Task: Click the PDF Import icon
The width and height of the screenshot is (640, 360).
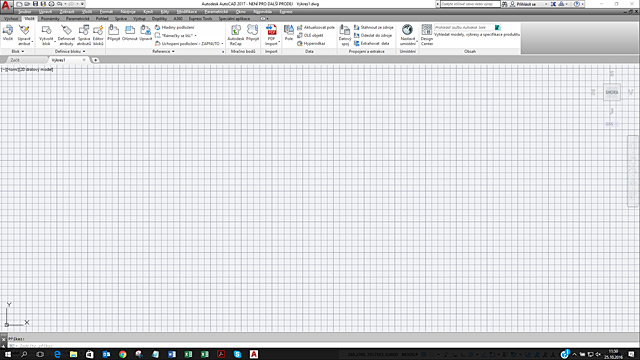Action: [x=271, y=35]
